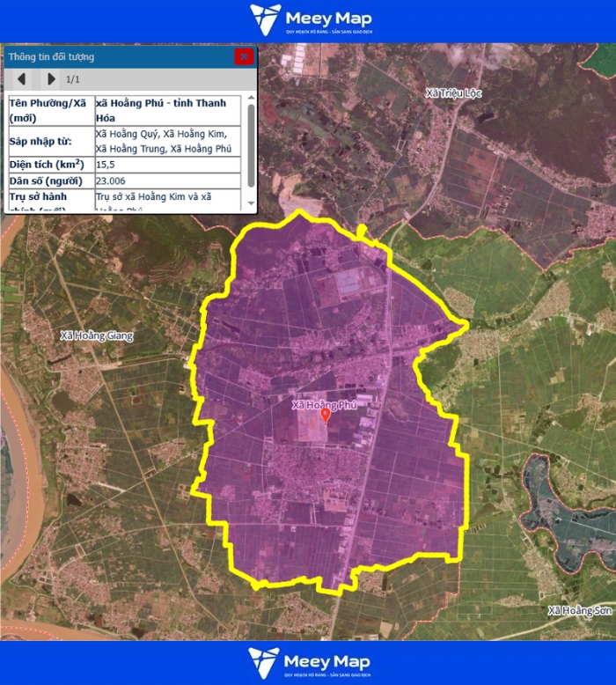Image resolution: width=616 pixels, height=685 pixels.
Task: Go to next object with right arrow
Action: click(x=51, y=79)
